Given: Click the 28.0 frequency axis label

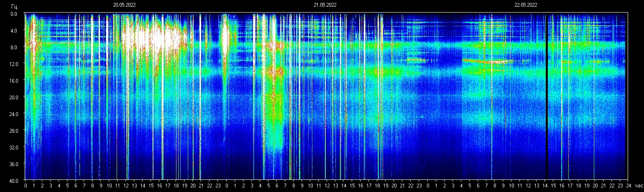Looking at the screenshot, I should (x=13, y=131).
